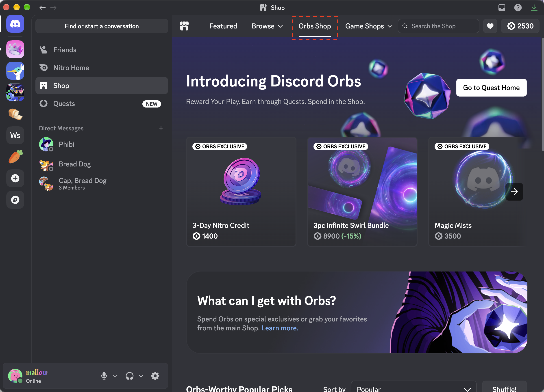Image resolution: width=544 pixels, height=392 pixels.
Task: Select the Featured tab
Action: (223, 26)
